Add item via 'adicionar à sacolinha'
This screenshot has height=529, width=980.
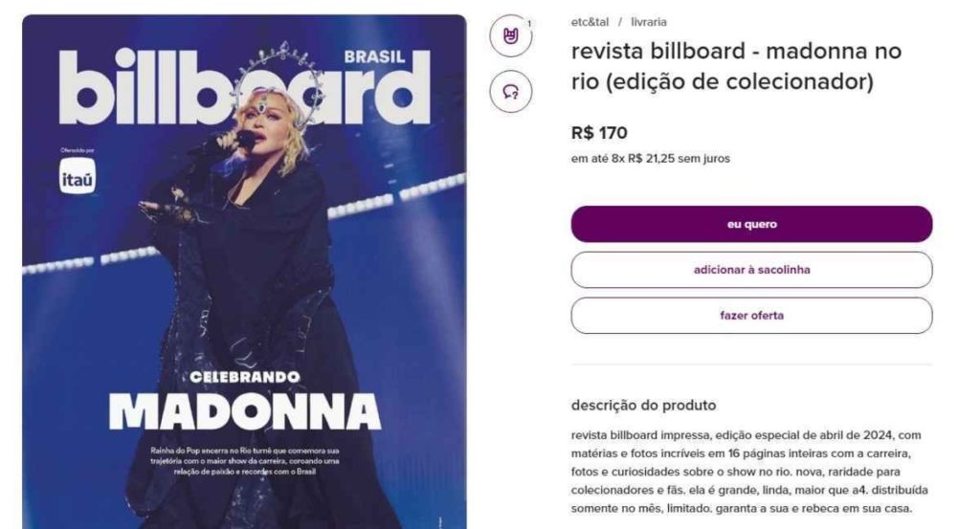coord(751,270)
